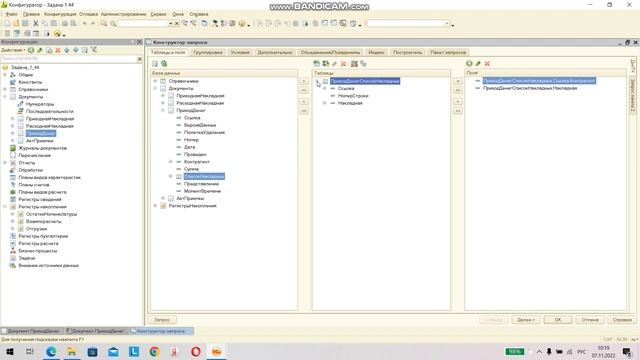Click the Windows Start button
640x360 pixels.
(10, 351)
